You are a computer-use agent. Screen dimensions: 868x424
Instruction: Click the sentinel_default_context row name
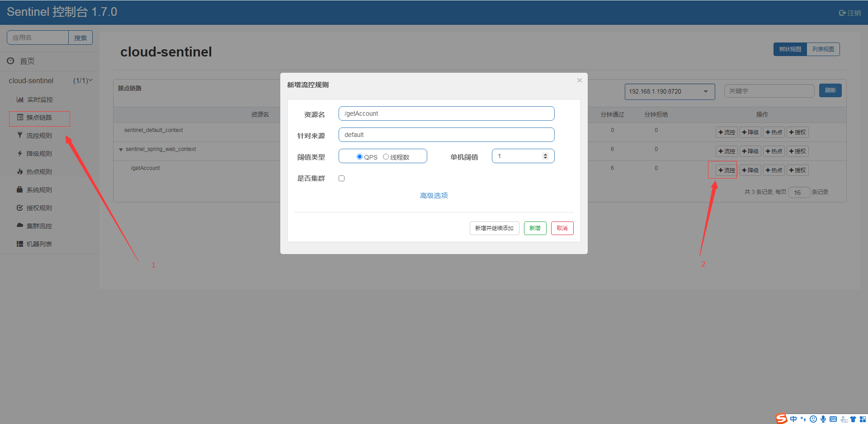click(x=153, y=130)
